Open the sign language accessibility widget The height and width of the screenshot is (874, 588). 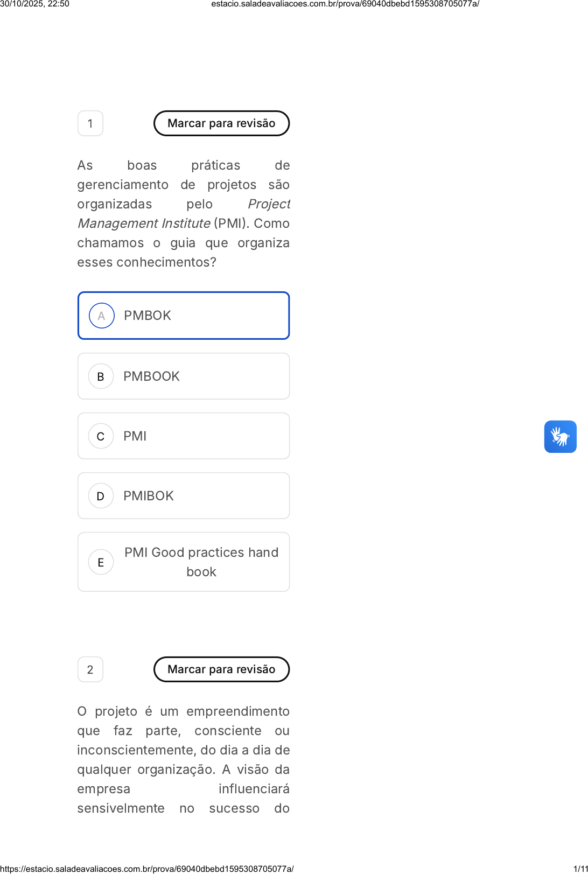(560, 437)
